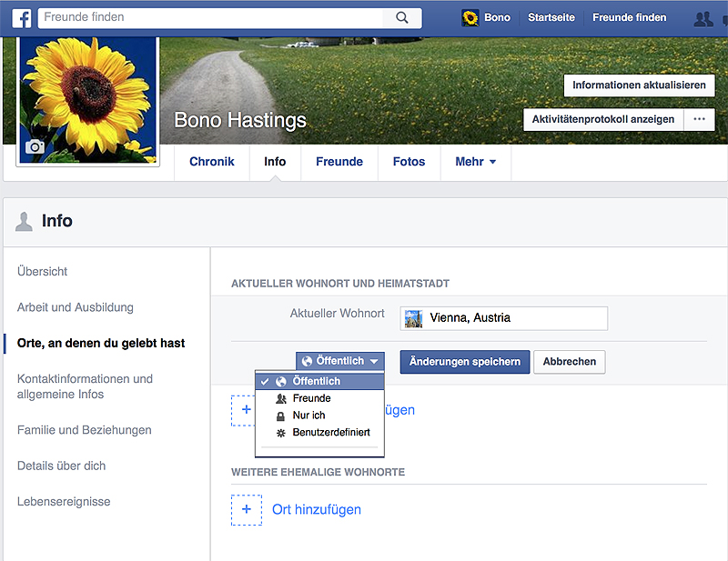728x561 pixels.
Task: Go to Startseite in top bar
Action: pos(551,17)
